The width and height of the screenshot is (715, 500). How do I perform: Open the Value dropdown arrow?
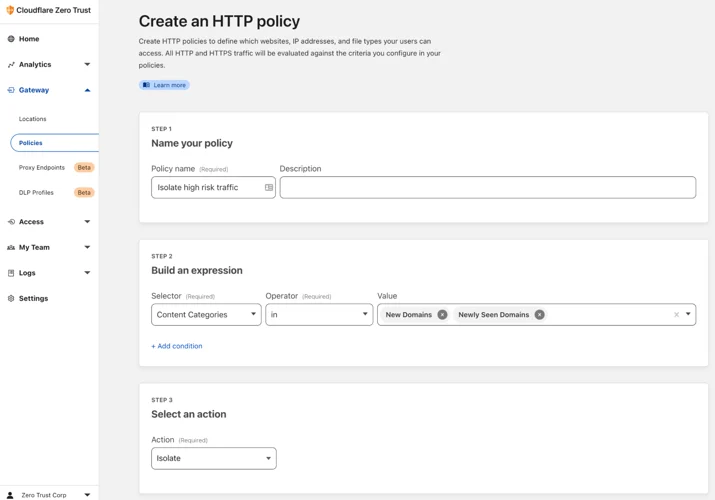pyautogui.click(x=688, y=314)
